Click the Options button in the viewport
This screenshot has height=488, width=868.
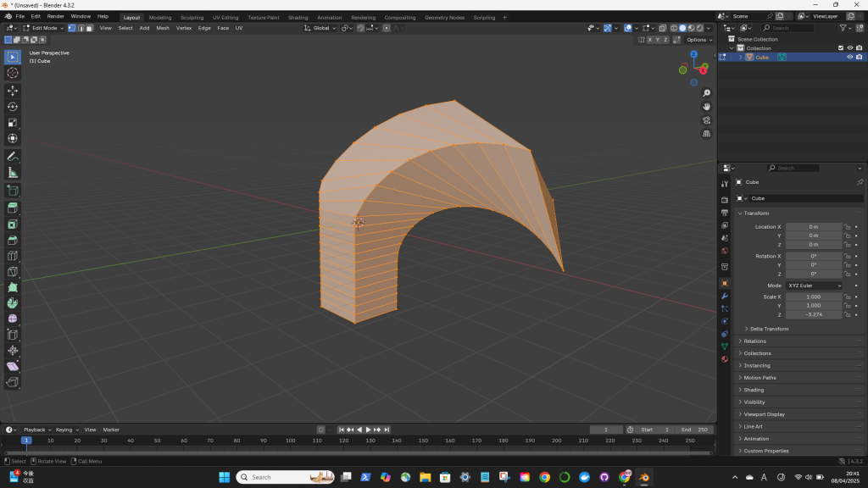(698, 40)
